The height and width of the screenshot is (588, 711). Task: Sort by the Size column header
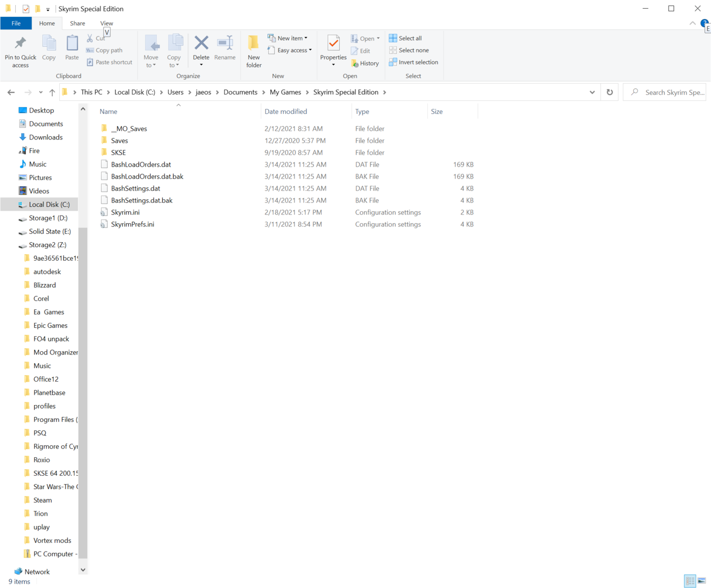pyautogui.click(x=437, y=112)
